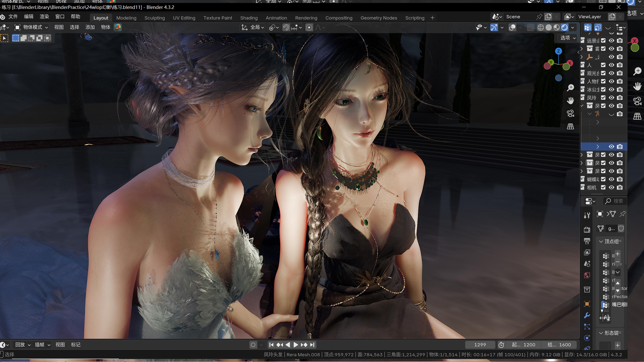
Task: Uncheck 人 collection checkbox
Action: click(x=603, y=65)
